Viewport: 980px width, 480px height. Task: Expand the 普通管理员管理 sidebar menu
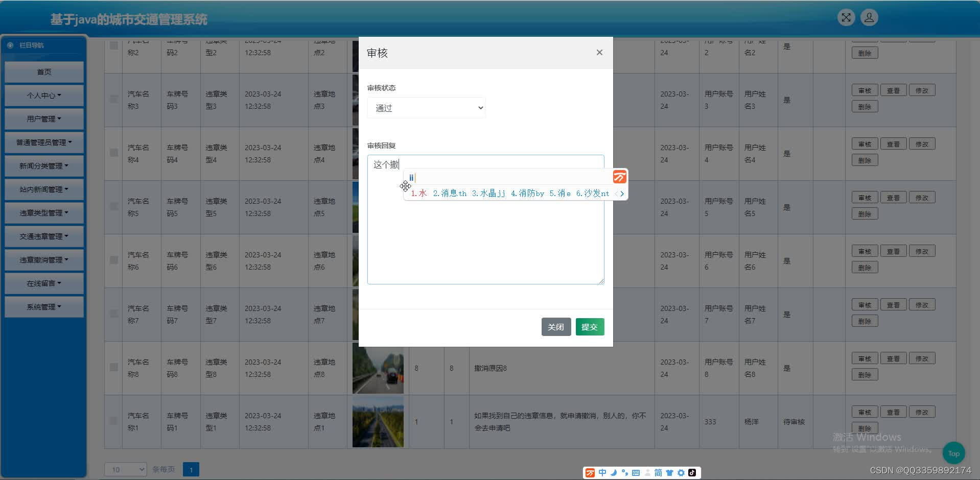[44, 142]
